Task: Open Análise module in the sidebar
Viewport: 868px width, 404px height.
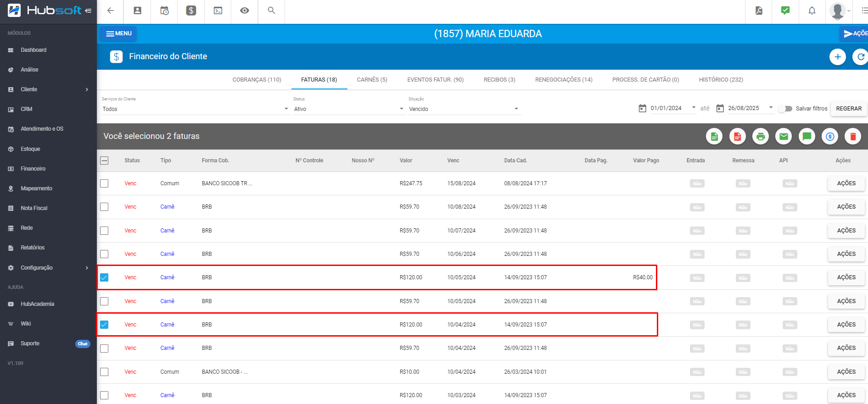Action: tap(29, 70)
